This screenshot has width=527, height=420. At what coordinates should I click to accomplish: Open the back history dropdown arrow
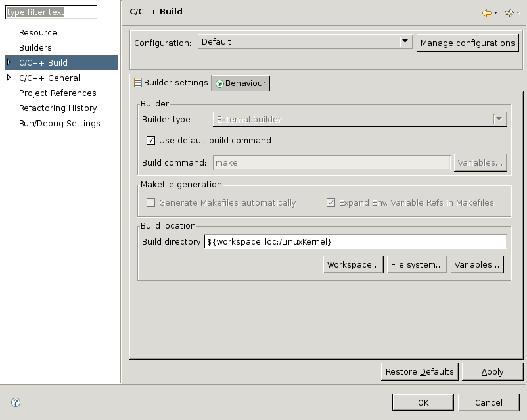click(495, 13)
